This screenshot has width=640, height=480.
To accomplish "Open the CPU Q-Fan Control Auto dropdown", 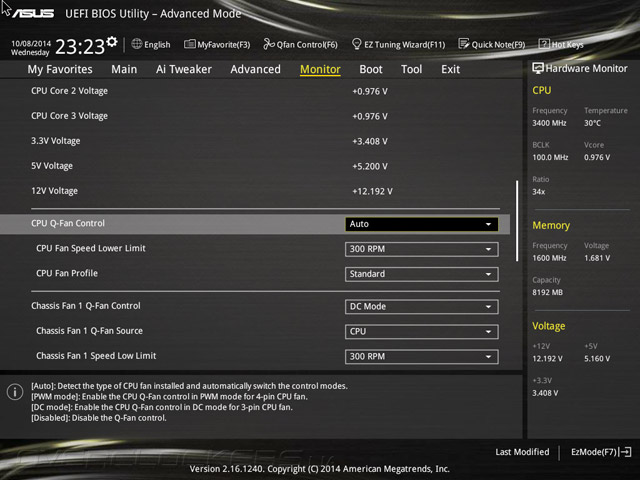I will click(422, 224).
